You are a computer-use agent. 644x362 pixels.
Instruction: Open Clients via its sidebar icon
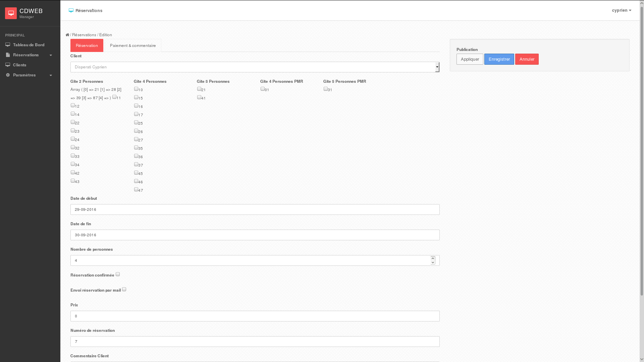pyautogui.click(x=8, y=65)
